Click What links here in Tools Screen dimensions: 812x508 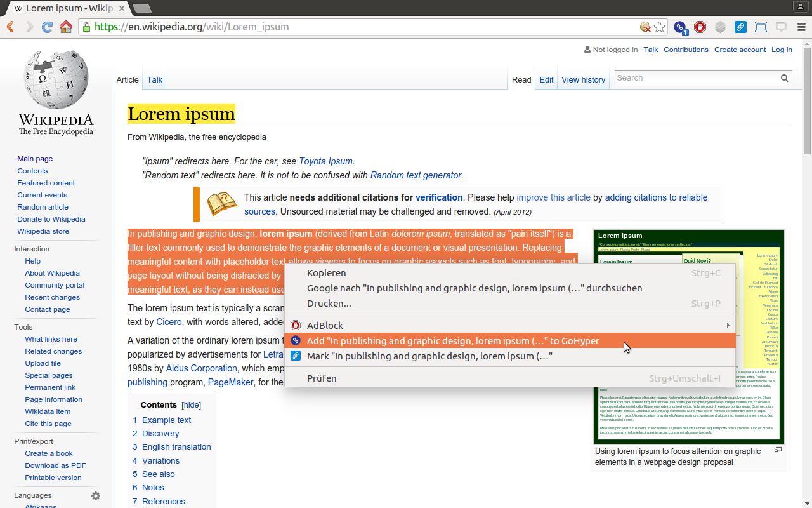[x=51, y=339]
